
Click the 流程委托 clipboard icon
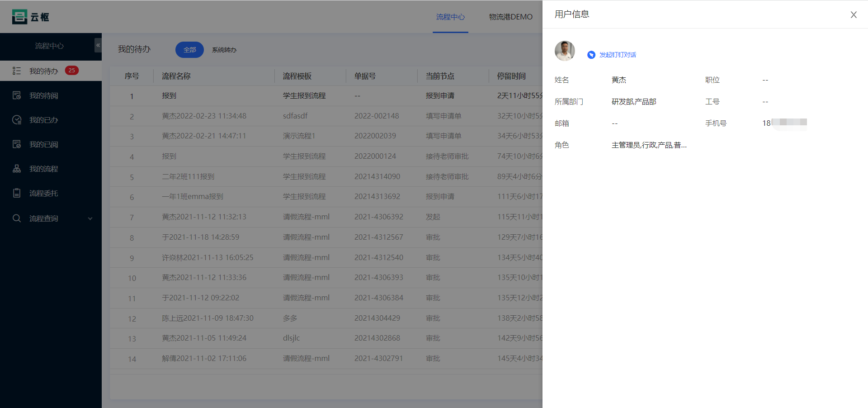17,193
